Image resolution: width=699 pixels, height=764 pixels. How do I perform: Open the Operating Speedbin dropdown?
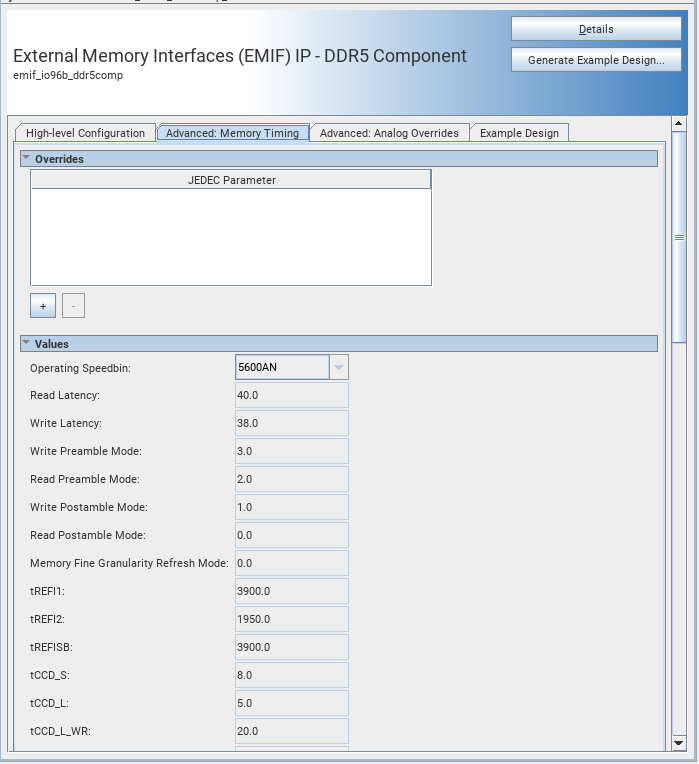click(x=339, y=368)
